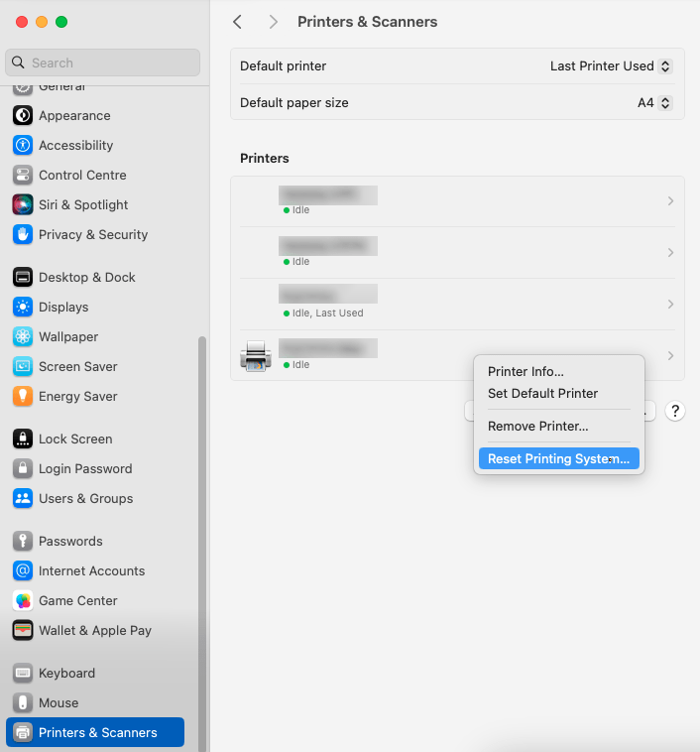Click search magnifying glass icon
This screenshot has width=700, height=752.
coord(18,63)
